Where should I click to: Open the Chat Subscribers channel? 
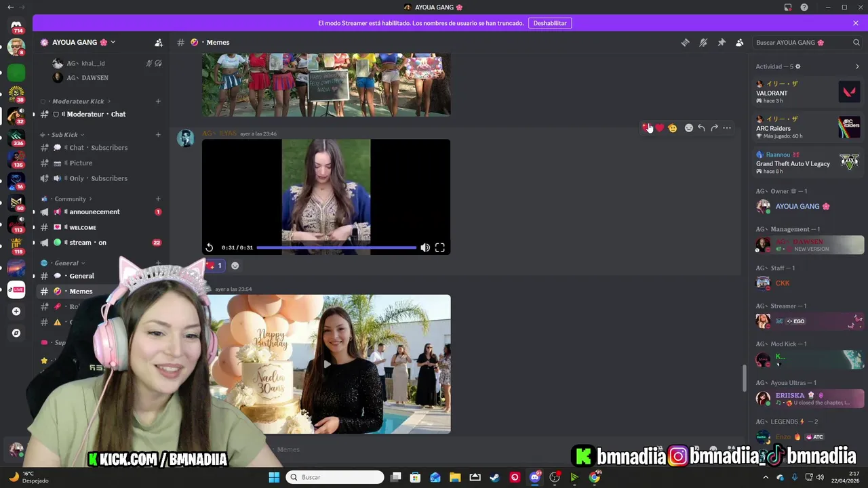tap(101, 147)
